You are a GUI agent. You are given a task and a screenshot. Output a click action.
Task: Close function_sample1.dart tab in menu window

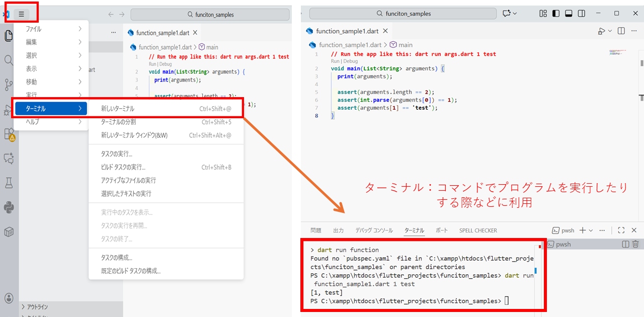(x=195, y=33)
